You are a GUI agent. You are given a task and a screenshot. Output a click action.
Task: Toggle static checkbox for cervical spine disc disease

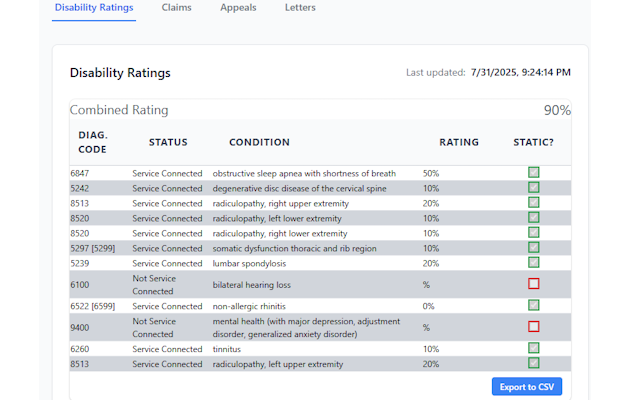[x=533, y=187]
